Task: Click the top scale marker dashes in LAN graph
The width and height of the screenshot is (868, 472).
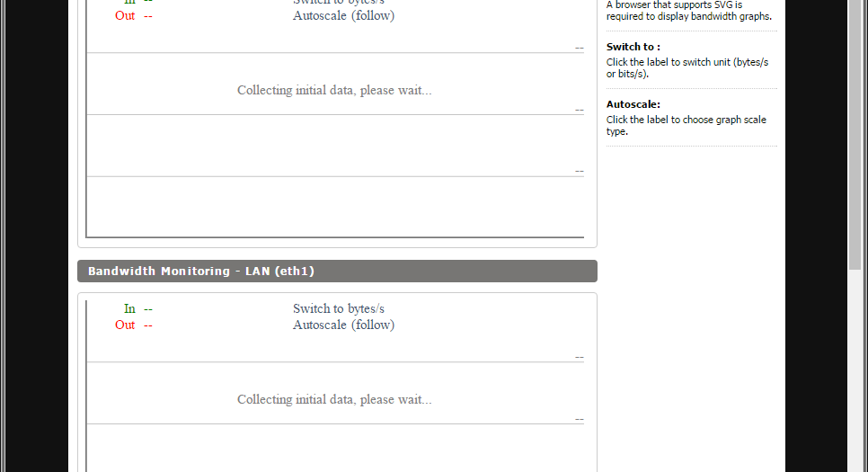Action: [580, 358]
